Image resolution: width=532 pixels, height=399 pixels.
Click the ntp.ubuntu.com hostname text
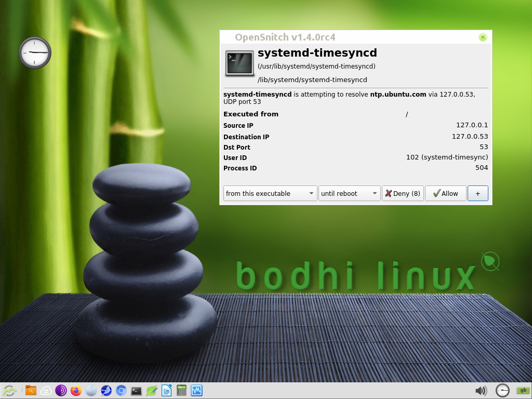click(x=398, y=95)
